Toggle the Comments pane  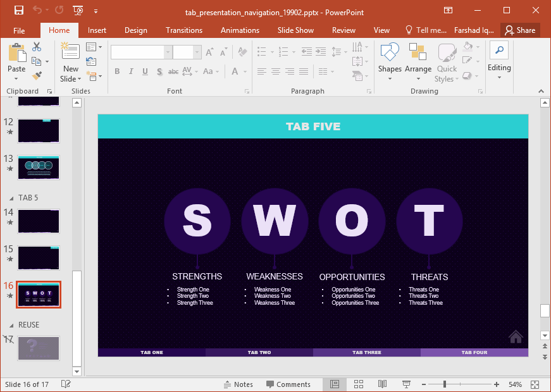click(x=288, y=384)
